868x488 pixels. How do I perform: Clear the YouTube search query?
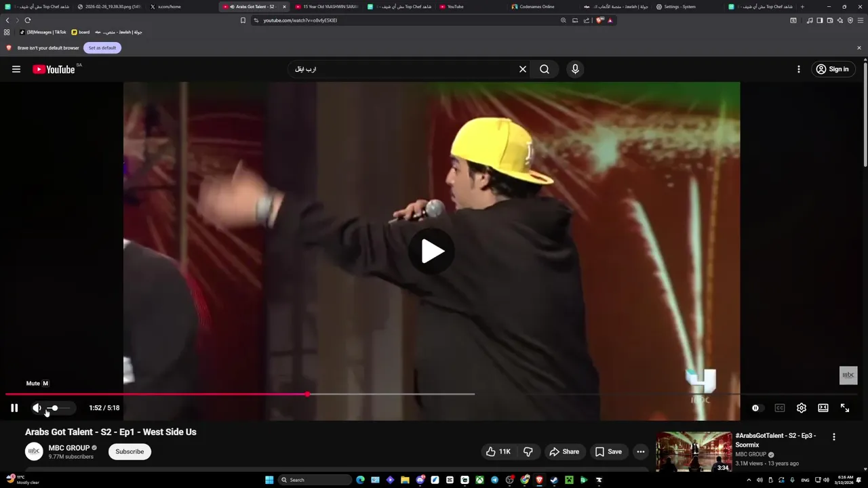tap(523, 69)
